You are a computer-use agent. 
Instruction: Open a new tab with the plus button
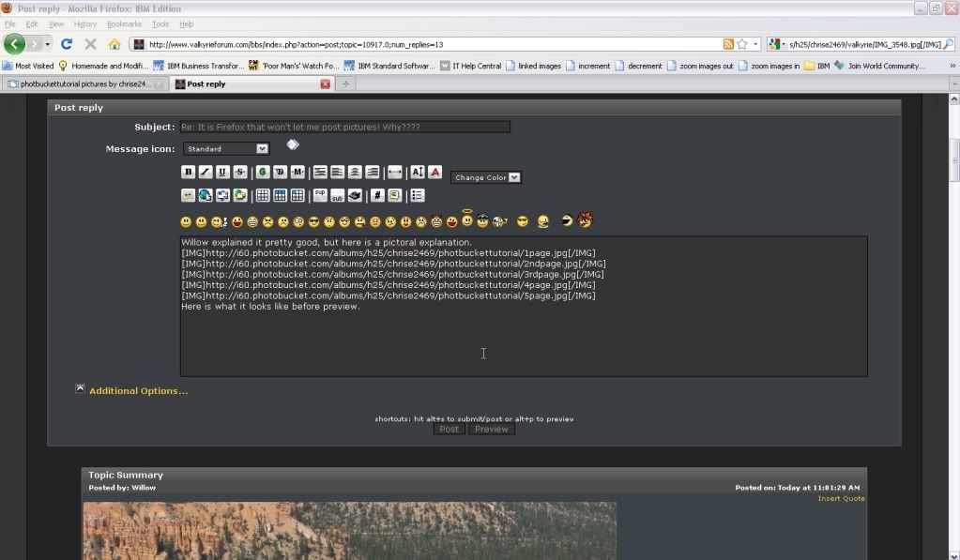pyautogui.click(x=346, y=83)
